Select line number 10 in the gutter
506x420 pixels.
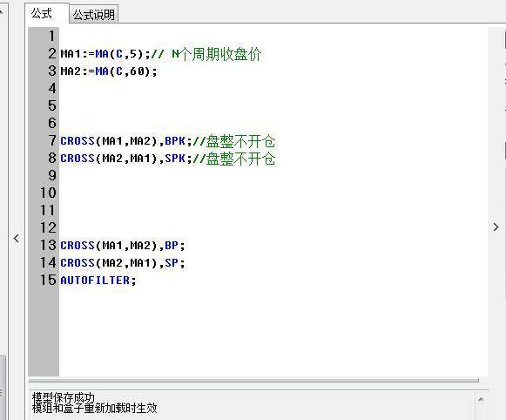point(48,193)
